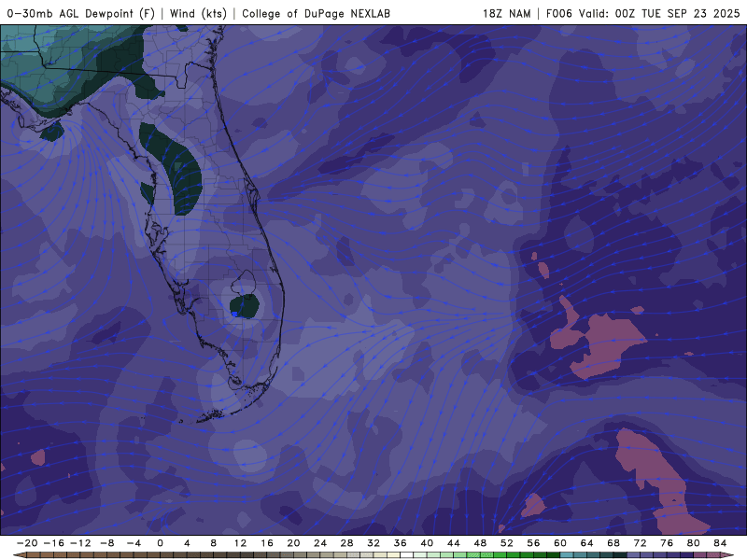
Task: Click the '0-30mb AGL Dewpoint (F)' title text
Action: (x=81, y=13)
